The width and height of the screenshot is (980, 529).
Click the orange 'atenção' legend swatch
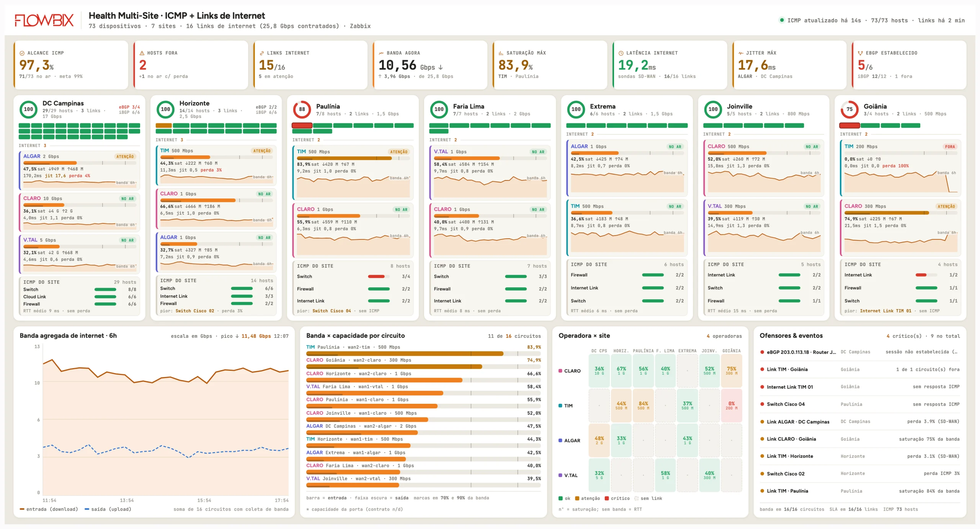pyautogui.click(x=577, y=498)
